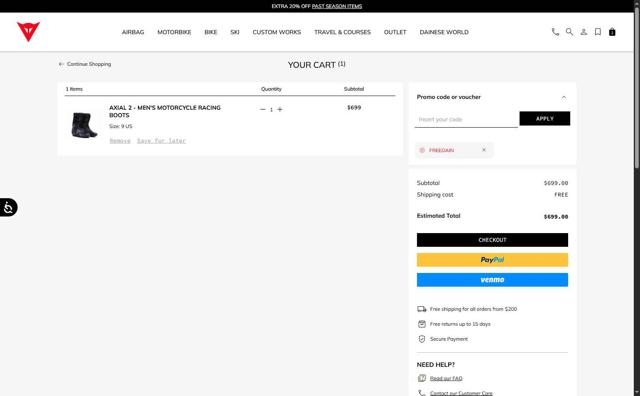
Task: Open the Contact our Customer Care link
Action: [x=461, y=393]
